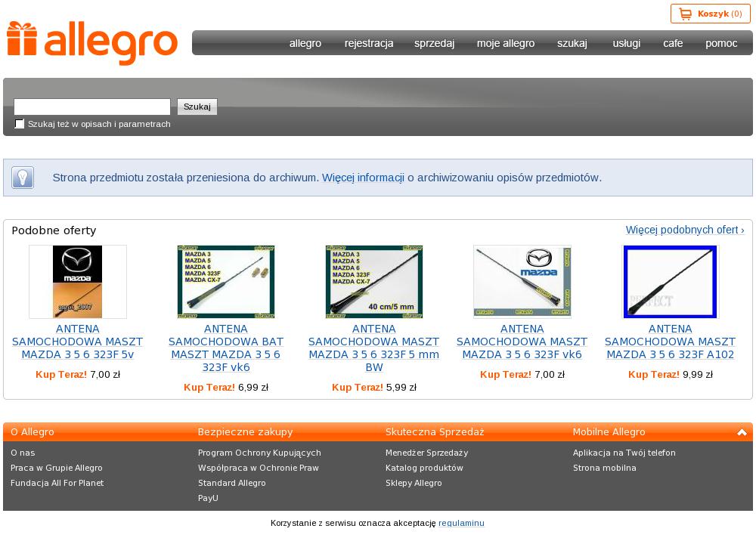
Task: Open the sprzedaj menu item
Action: (435, 43)
